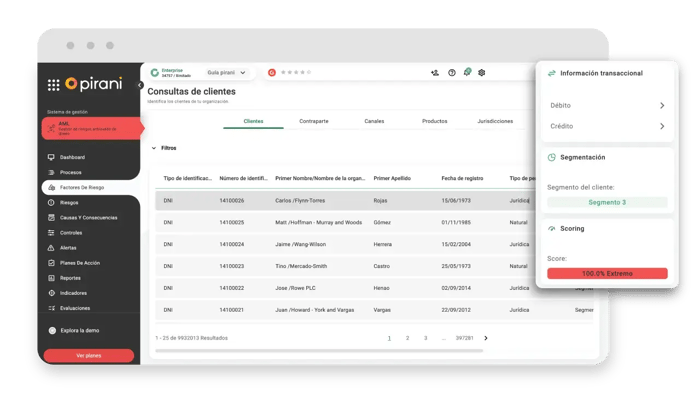This screenshot has height=393, width=700.
Task: Click the Pirani logo
Action: click(x=94, y=84)
